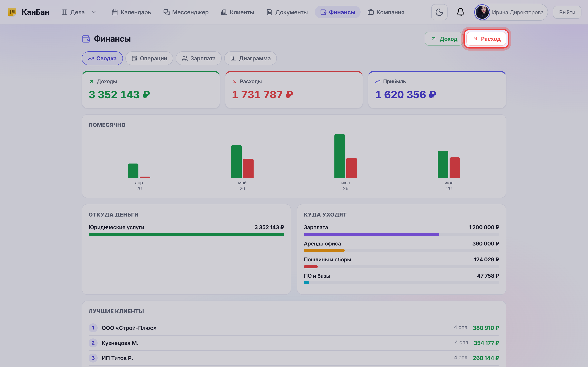588x367 pixels.
Task: Toggle dark mode with the moon icon
Action: (x=439, y=12)
